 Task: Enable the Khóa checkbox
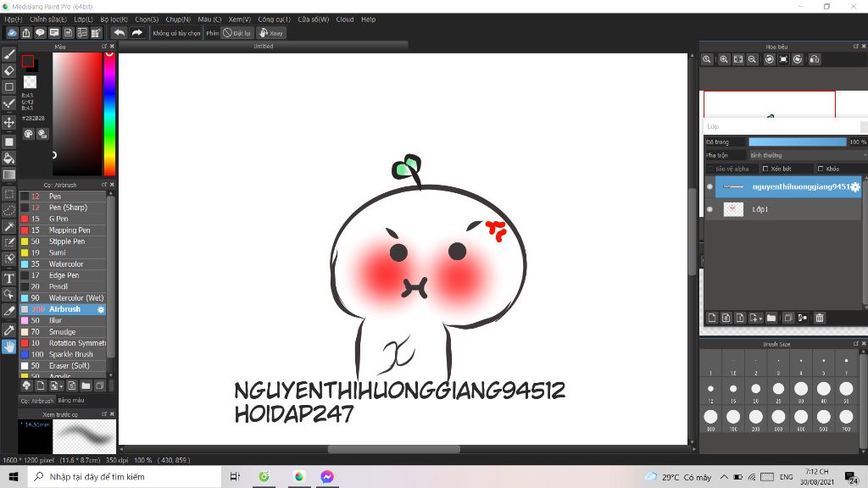tap(821, 169)
